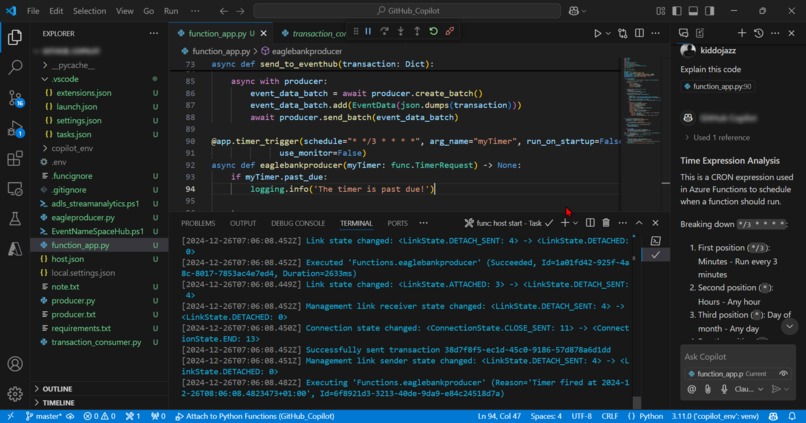Screen dimensions: 806x423
Task: Open the Selection menu
Action: pyautogui.click(x=89, y=11)
